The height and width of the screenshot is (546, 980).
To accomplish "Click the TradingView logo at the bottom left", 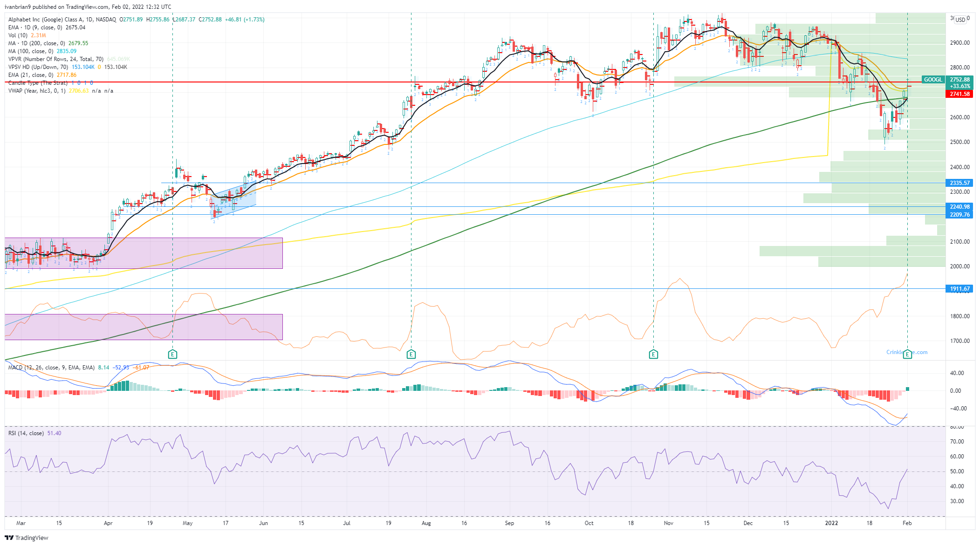I will pyautogui.click(x=27, y=538).
